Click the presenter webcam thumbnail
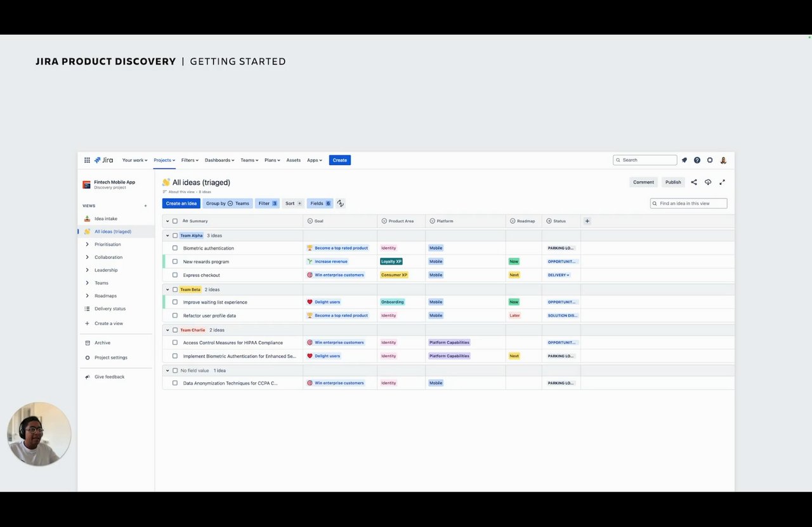The image size is (812, 527). point(39,434)
